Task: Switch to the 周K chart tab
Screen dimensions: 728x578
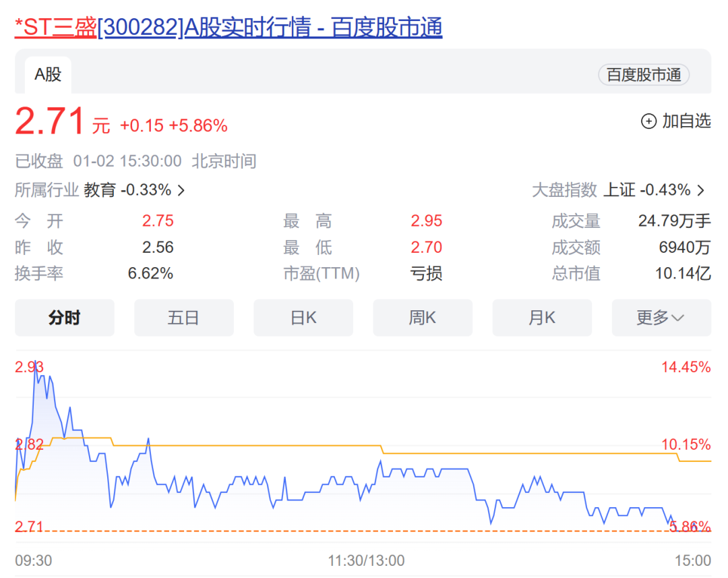Action: pyautogui.click(x=423, y=318)
